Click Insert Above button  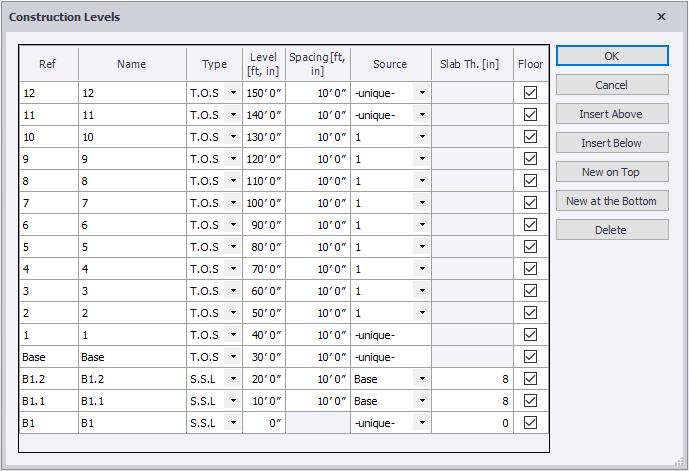611,114
